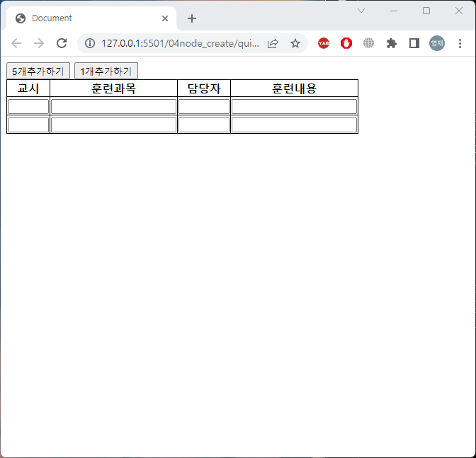Open Chrome three-dot menu

point(460,43)
